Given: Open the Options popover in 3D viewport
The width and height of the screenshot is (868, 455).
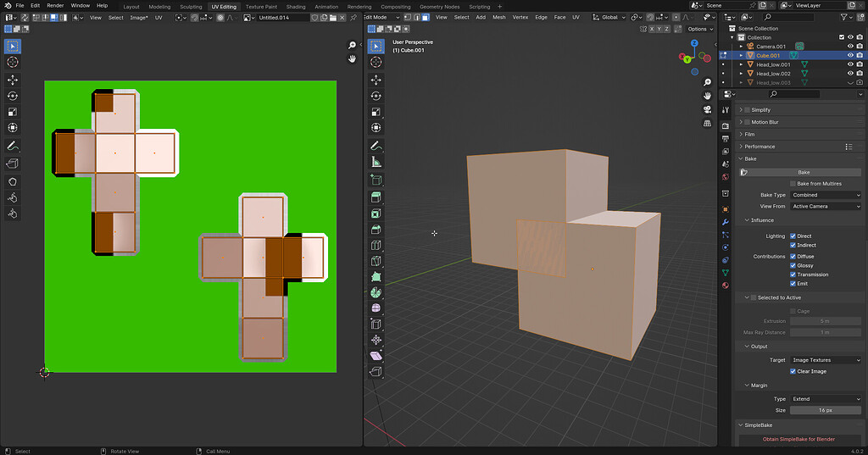Looking at the screenshot, I should coord(699,29).
